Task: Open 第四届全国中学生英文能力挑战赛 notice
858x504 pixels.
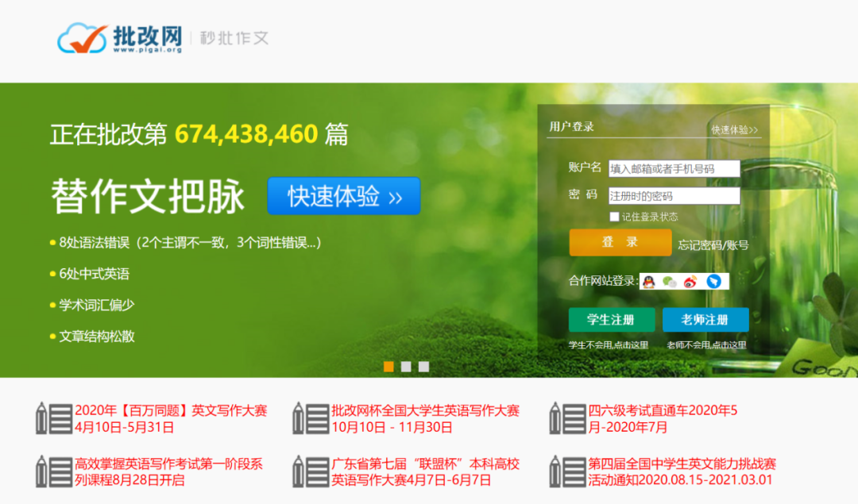Action: pyautogui.click(x=682, y=471)
